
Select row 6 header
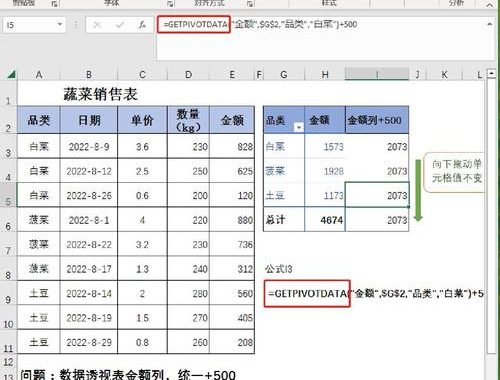tap(8, 219)
